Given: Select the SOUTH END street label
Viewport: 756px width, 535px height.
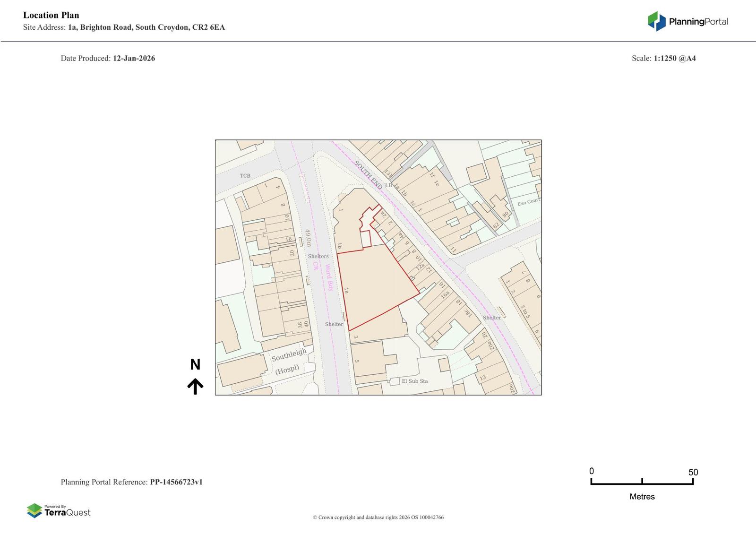Looking at the screenshot, I should point(369,175).
